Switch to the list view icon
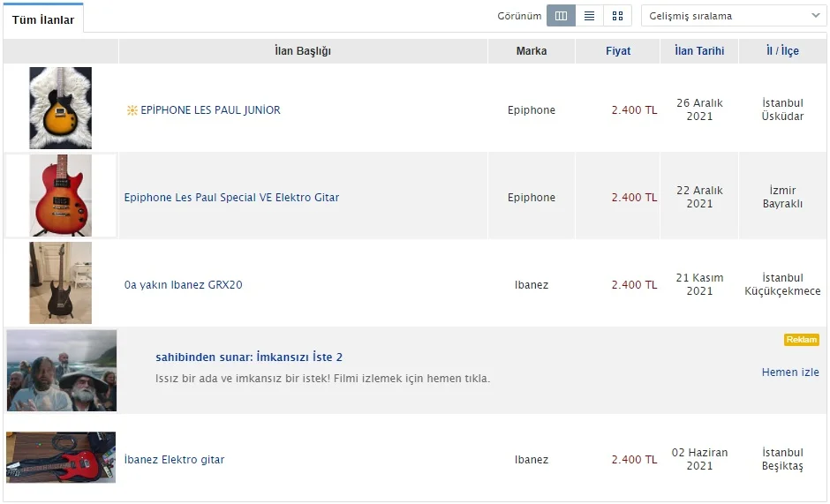830x504 pixels. [x=589, y=16]
